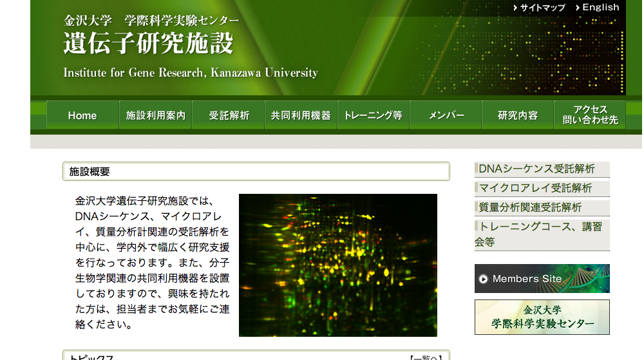Click the arrow icon before English
644x360 pixels.
pyautogui.click(x=578, y=7)
